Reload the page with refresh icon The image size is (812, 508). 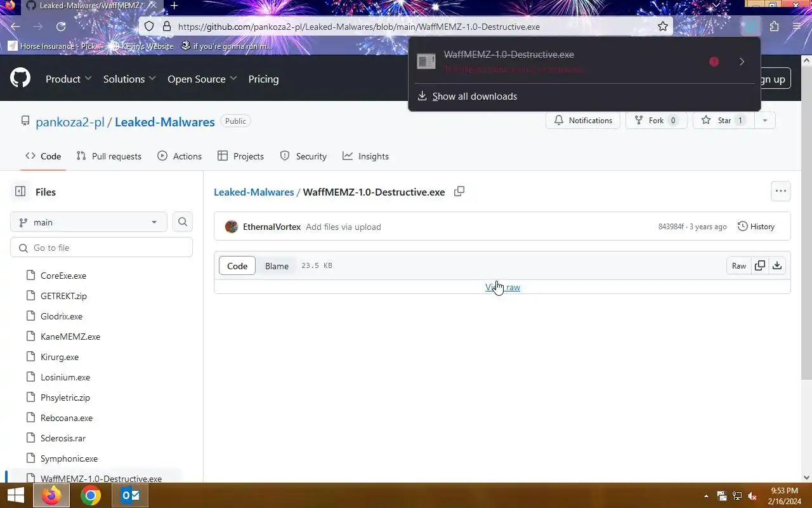pyautogui.click(x=61, y=27)
